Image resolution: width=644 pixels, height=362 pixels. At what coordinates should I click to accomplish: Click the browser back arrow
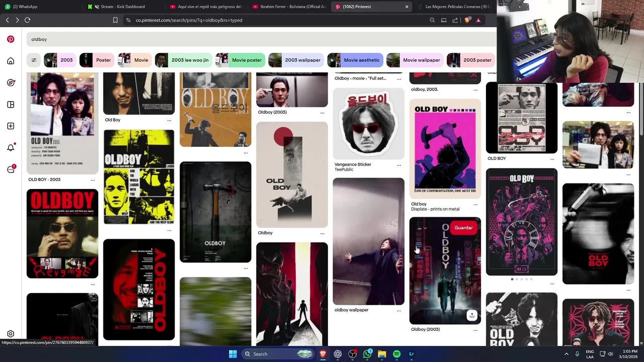tap(7, 20)
